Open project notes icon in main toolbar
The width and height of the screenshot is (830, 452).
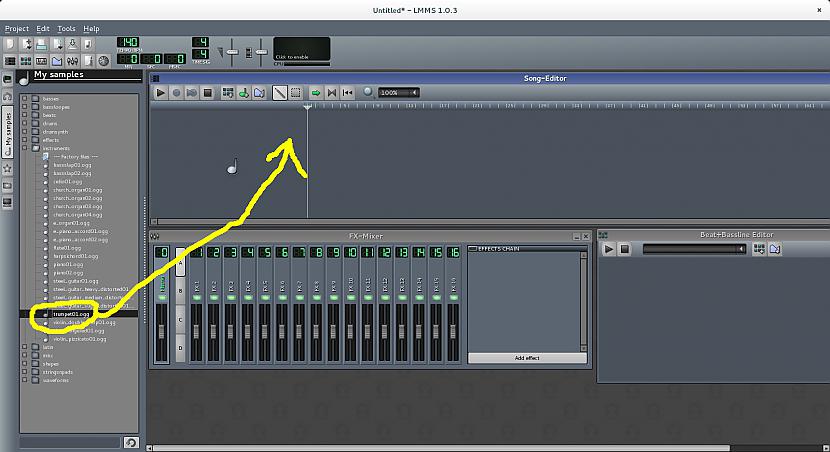click(88, 61)
